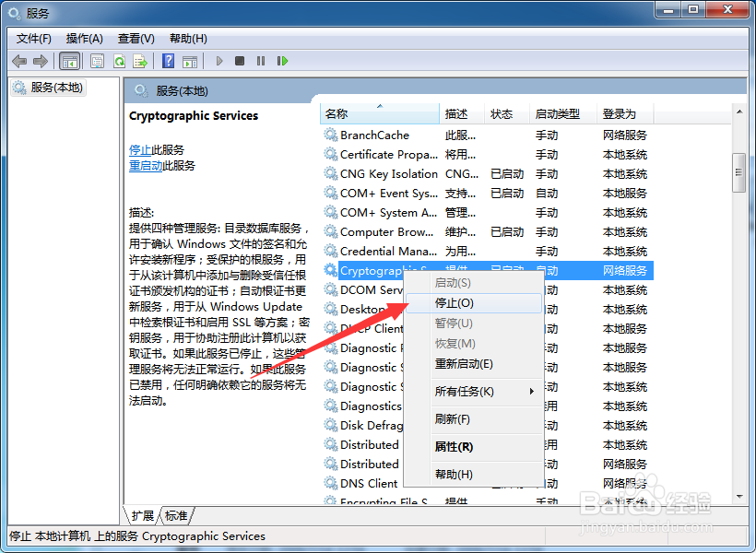Open Help via the blue question mark icon
756x553 pixels.
click(x=169, y=61)
